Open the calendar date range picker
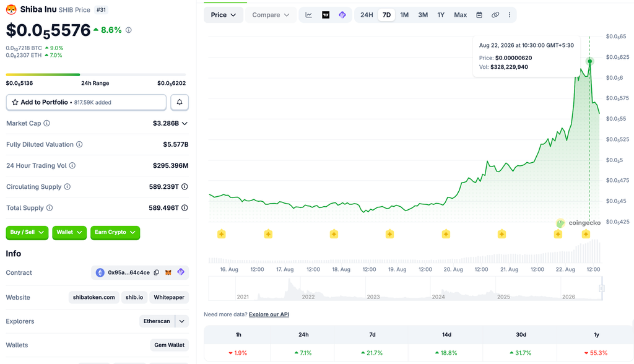This screenshot has height=364, width=634. tap(479, 15)
